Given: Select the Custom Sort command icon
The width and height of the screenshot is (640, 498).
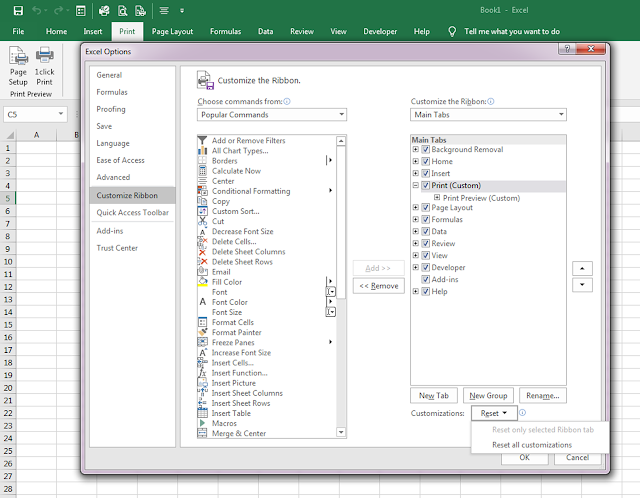Looking at the screenshot, I should pos(202,211).
